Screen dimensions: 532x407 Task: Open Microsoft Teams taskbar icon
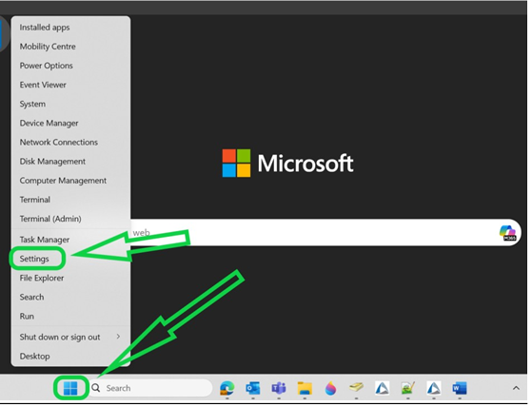(x=279, y=388)
